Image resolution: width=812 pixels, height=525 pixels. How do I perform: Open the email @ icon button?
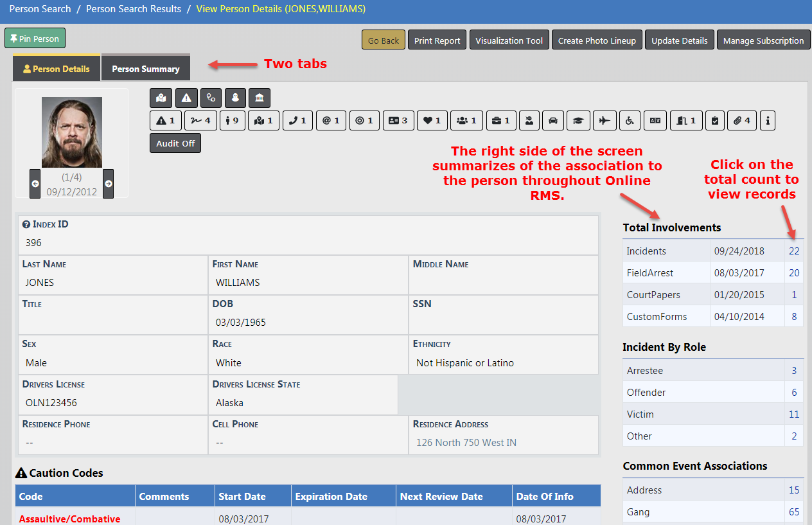point(331,120)
